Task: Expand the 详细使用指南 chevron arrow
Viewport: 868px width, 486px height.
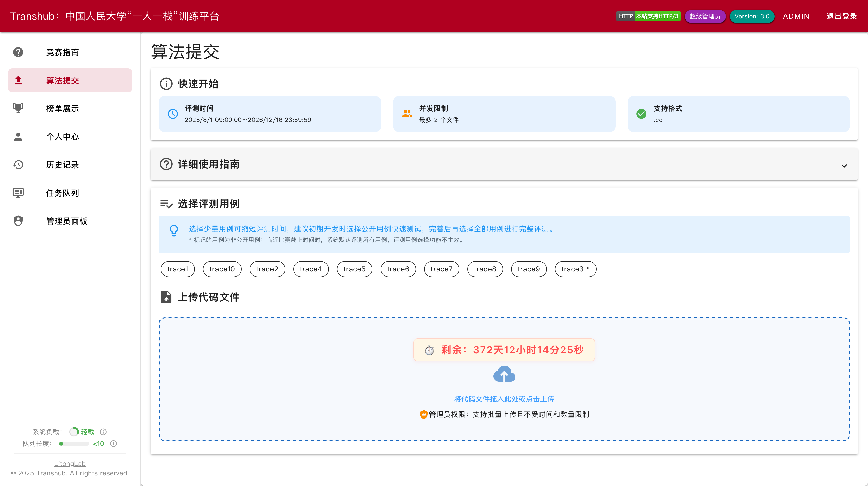Action: tap(844, 166)
